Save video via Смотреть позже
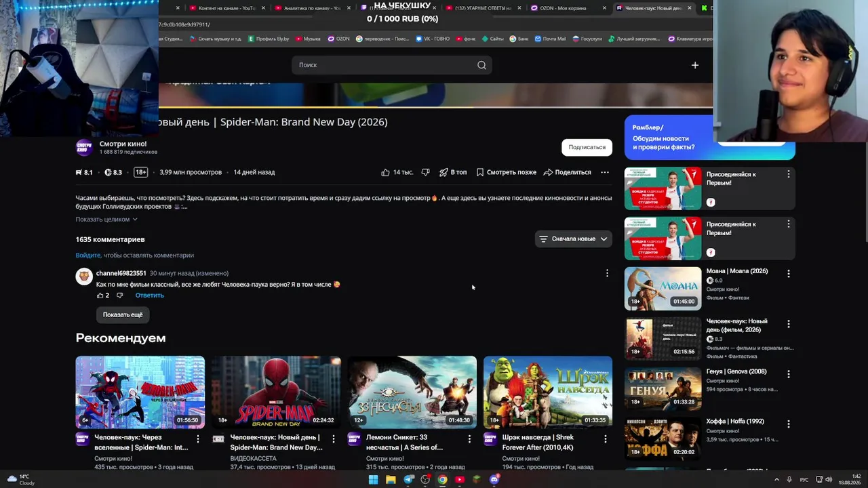The height and width of the screenshot is (488, 868). point(506,172)
